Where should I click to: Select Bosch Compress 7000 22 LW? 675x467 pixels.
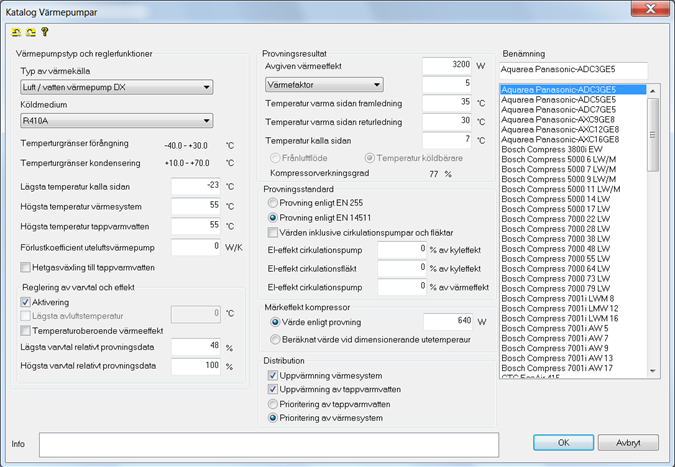coord(573,219)
